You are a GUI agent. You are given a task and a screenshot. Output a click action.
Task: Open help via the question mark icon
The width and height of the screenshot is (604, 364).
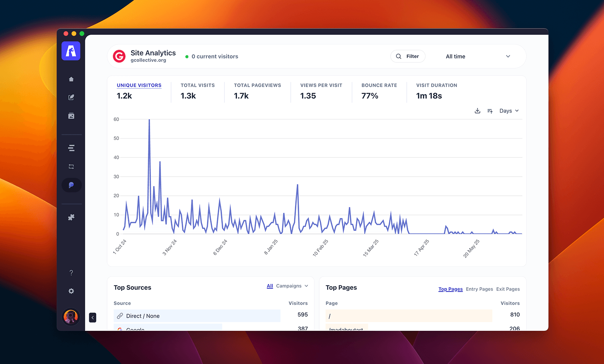[x=71, y=273]
